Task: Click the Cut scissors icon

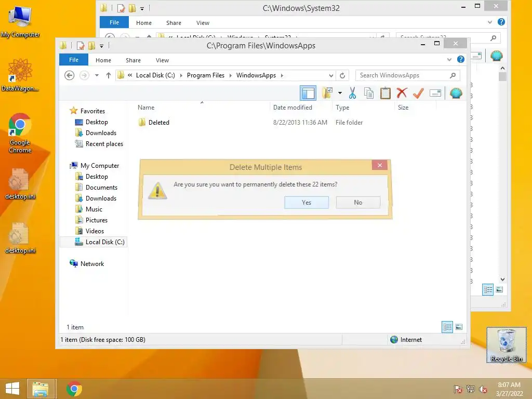Action: [353, 93]
